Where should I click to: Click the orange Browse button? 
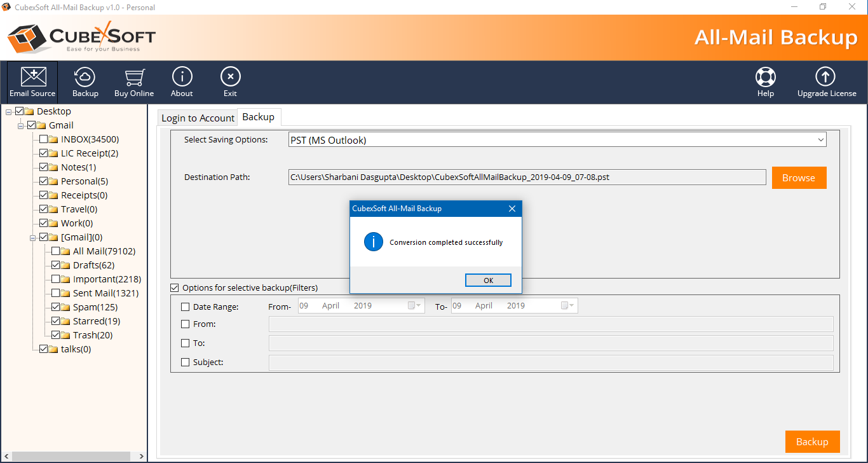click(x=799, y=178)
